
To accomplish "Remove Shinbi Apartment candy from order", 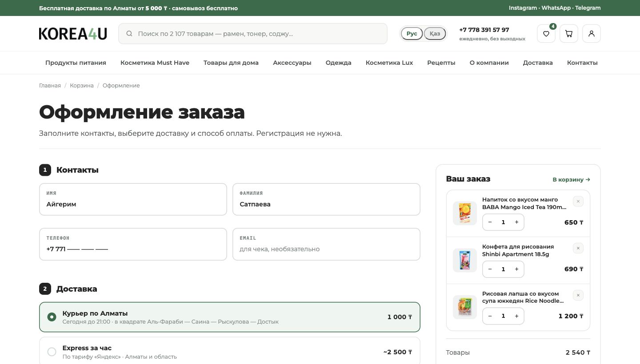I will [x=578, y=249].
